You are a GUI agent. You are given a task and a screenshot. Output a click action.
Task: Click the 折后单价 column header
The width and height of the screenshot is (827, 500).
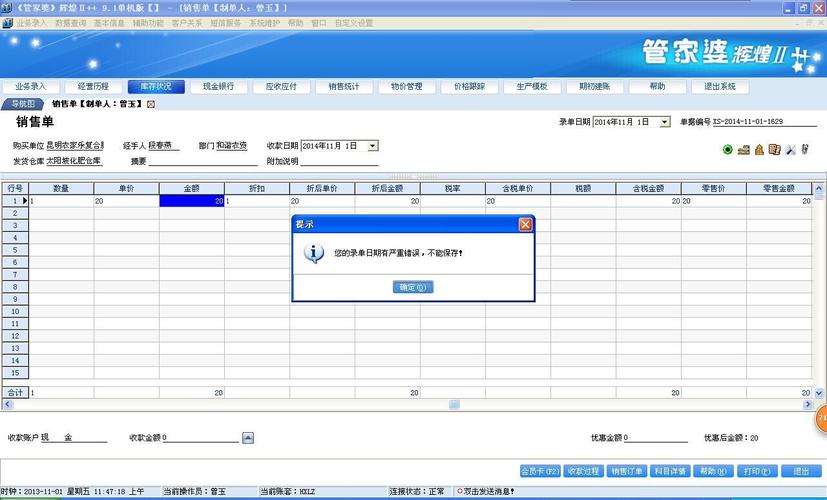(x=322, y=188)
